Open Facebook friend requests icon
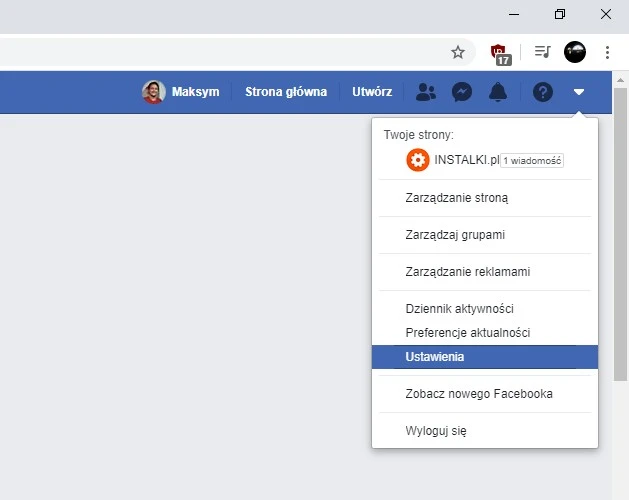This screenshot has height=500, width=629. pyautogui.click(x=426, y=92)
